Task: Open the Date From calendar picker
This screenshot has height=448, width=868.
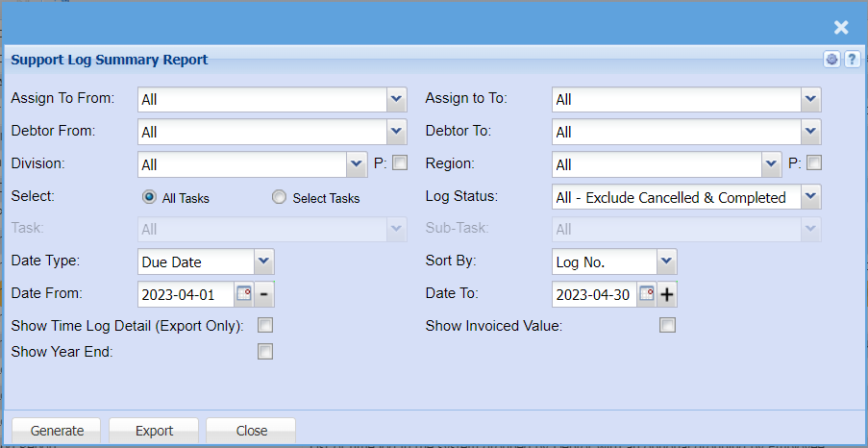Action: [244, 294]
